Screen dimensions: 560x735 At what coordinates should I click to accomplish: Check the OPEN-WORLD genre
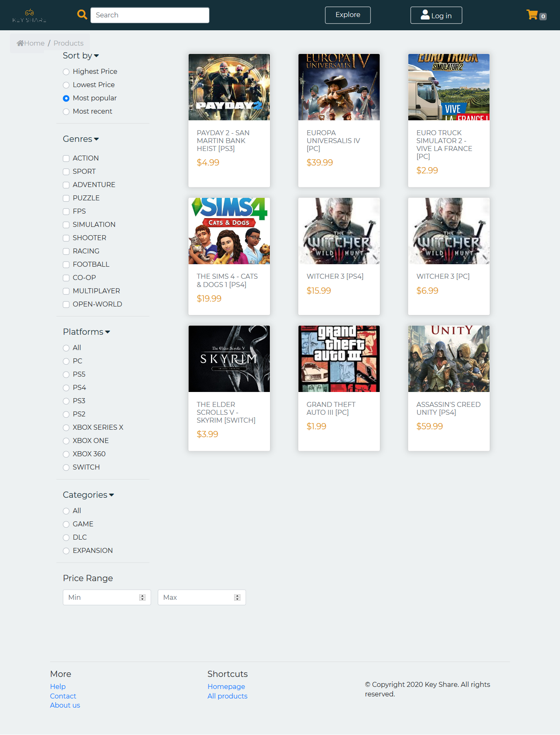pyautogui.click(x=66, y=304)
